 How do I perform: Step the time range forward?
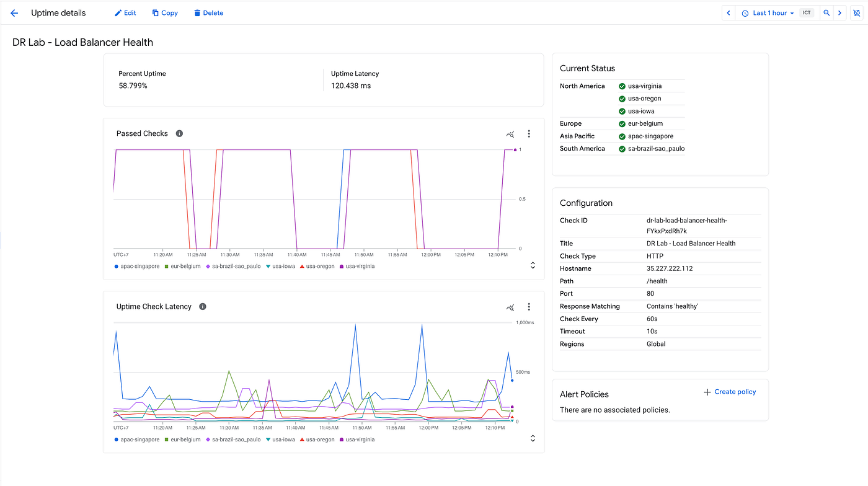[839, 13]
